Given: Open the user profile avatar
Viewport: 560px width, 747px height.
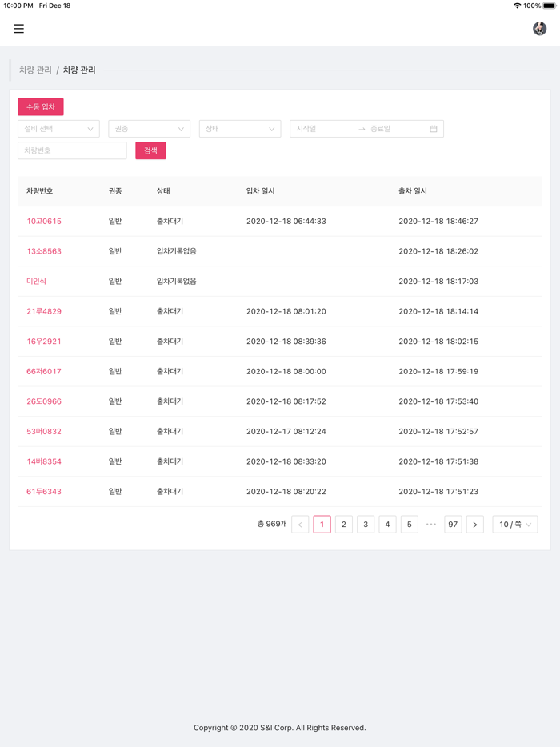Looking at the screenshot, I should (539, 29).
